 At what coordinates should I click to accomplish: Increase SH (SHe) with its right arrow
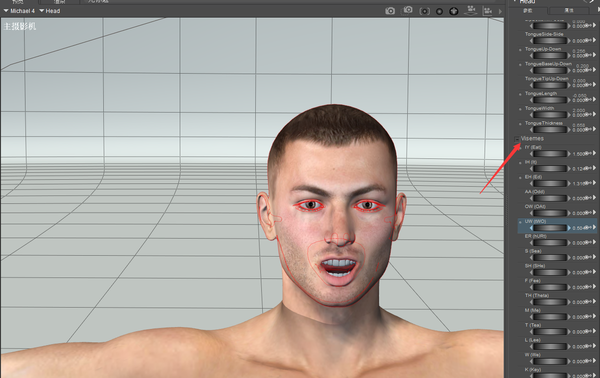click(569, 272)
